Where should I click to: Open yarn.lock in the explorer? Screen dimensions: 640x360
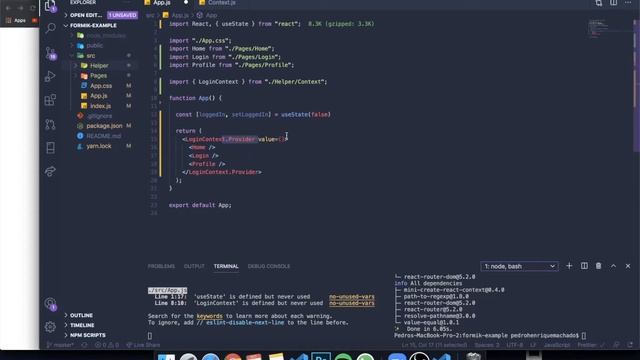pyautogui.click(x=99, y=146)
